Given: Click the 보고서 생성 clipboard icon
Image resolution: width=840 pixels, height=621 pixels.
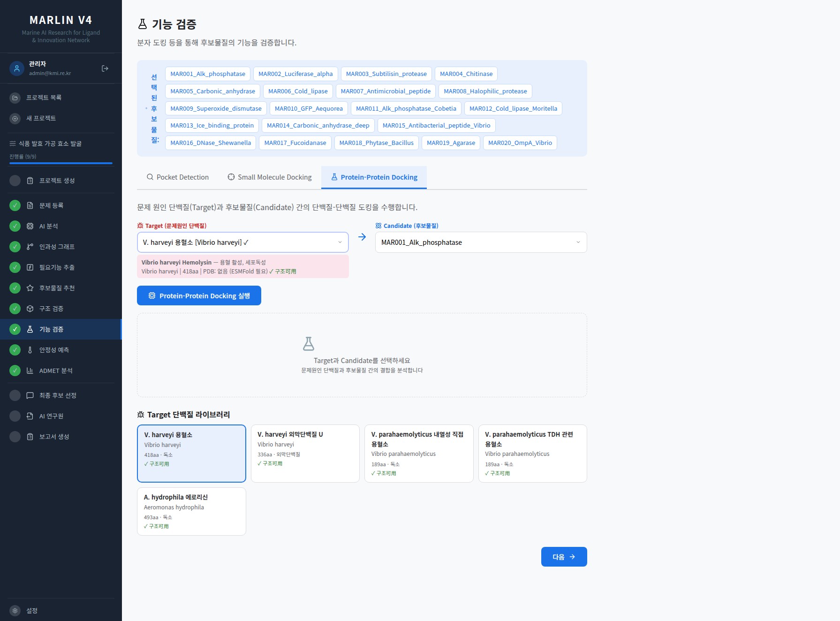Looking at the screenshot, I should [30, 437].
